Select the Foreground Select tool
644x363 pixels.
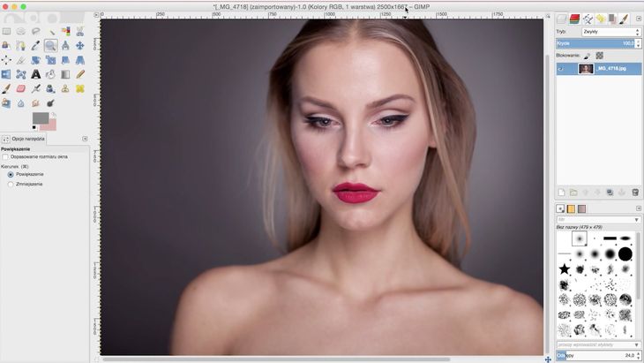pyautogui.click(x=6, y=46)
